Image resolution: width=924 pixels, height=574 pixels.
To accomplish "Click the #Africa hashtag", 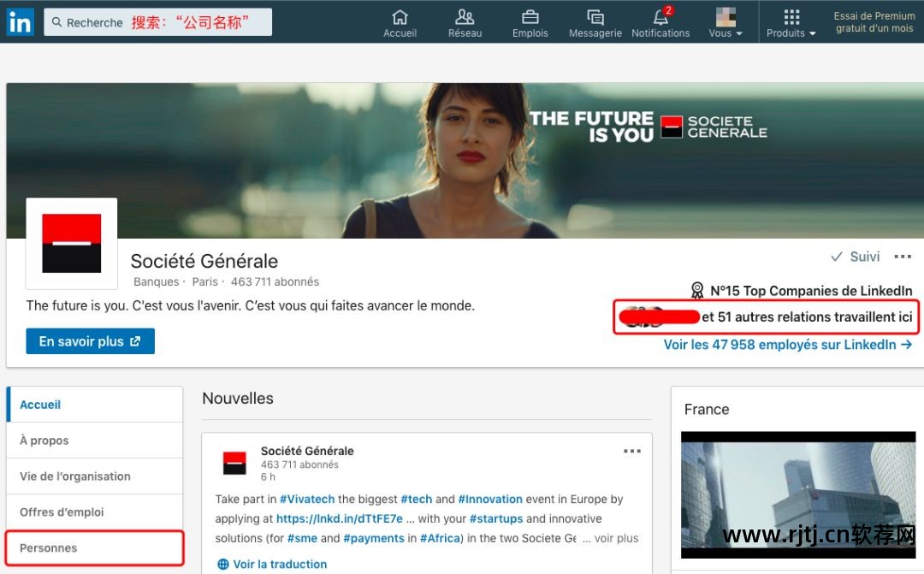I will [441, 538].
